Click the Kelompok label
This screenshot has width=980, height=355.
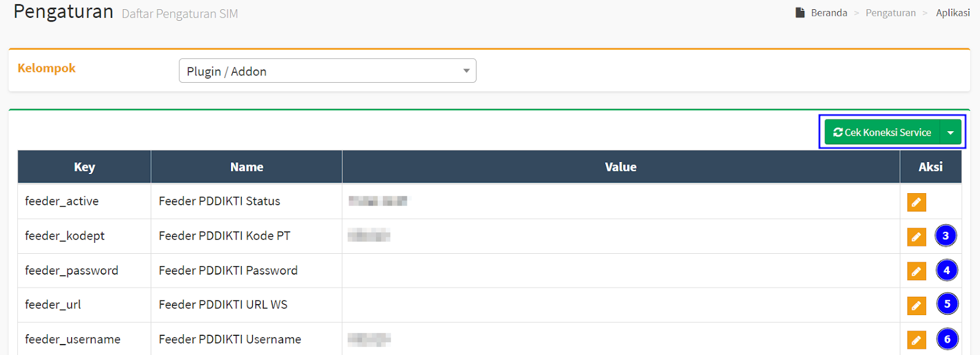tap(47, 68)
